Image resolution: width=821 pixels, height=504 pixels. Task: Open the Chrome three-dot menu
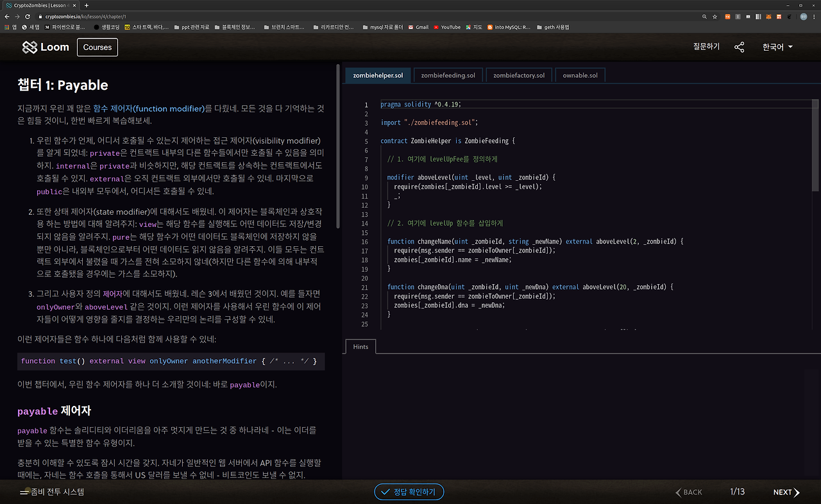click(x=815, y=16)
